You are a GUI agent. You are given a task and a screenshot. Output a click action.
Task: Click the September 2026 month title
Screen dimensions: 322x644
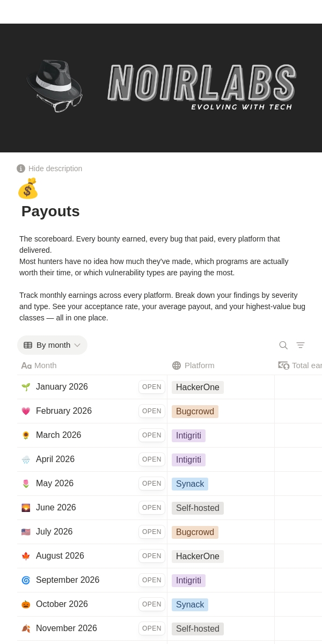pos(68,580)
